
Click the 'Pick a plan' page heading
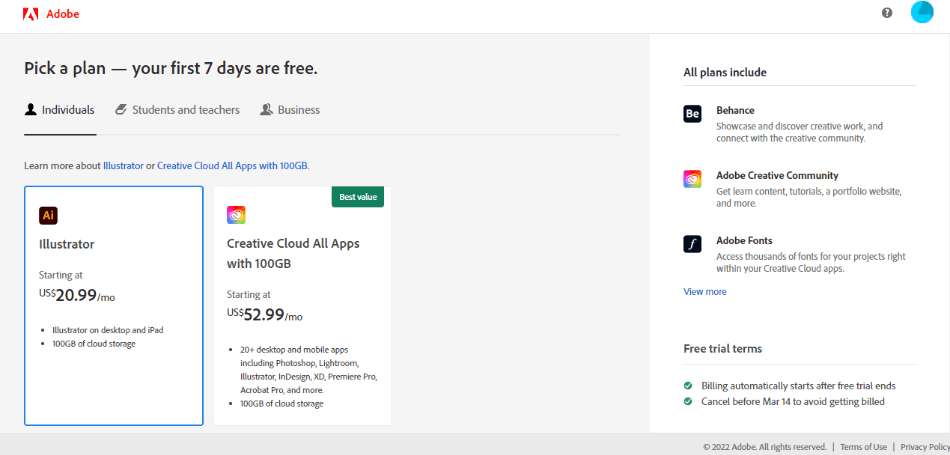pyautogui.click(x=171, y=68)
